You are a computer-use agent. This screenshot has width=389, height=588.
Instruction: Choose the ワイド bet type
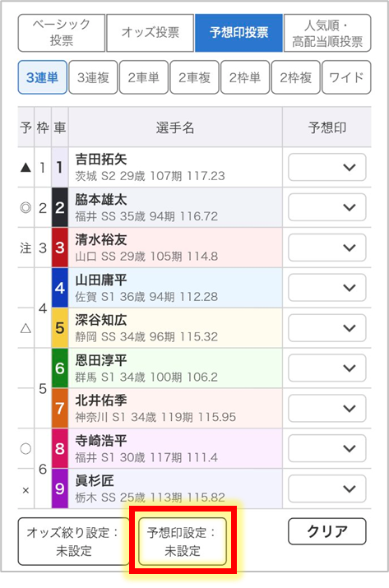coord(346,77)
